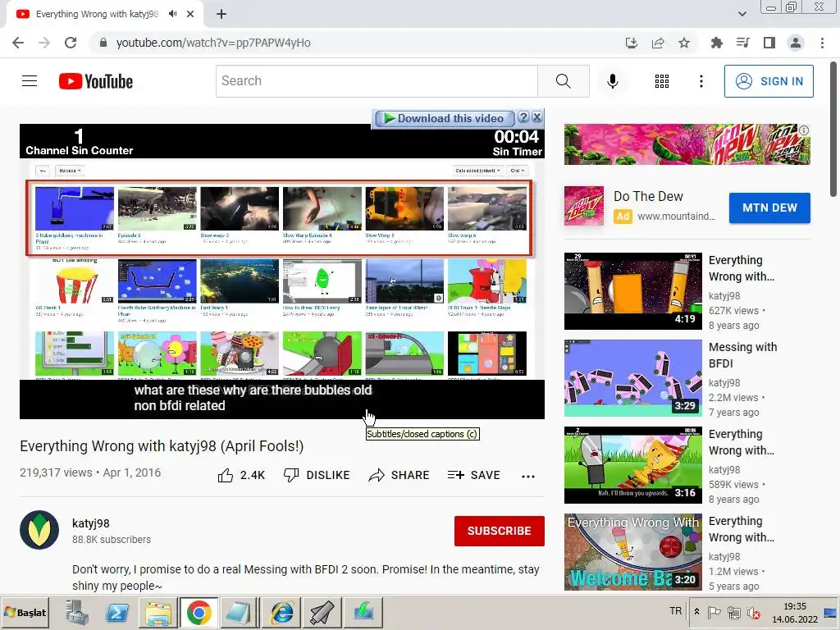Viewport: 840px width, 630px height.
Task: Click the TR language indicator
Action: coord(676,611)
